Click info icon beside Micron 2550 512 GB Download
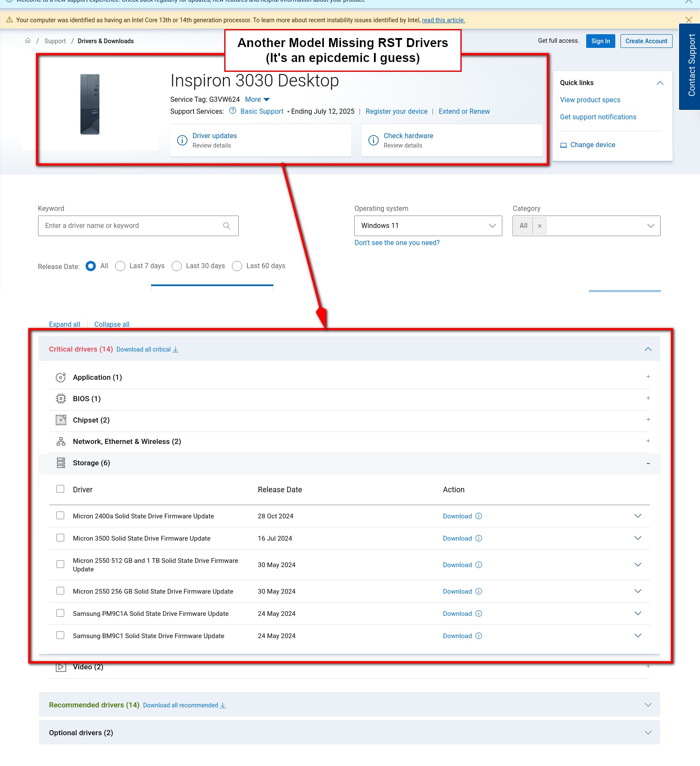The width and height of the screenshot is (700, 766). [x=479, y=565]
